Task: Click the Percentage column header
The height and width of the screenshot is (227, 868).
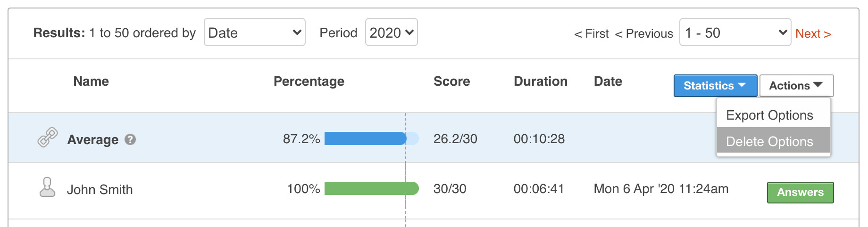Action: 309,81
